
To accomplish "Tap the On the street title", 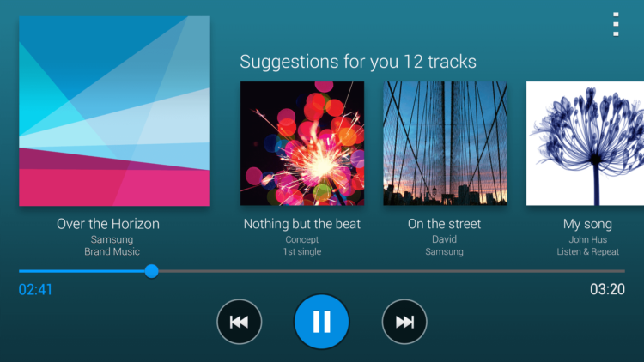I will 445,224.
